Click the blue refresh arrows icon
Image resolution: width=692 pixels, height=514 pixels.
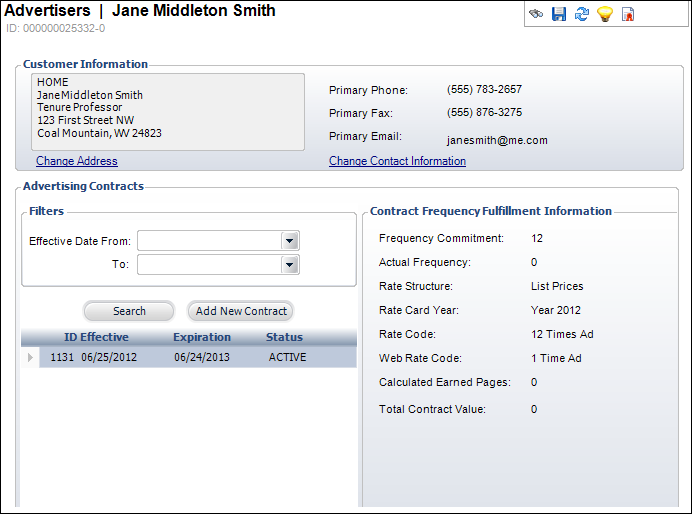click(x=582, y=14)
